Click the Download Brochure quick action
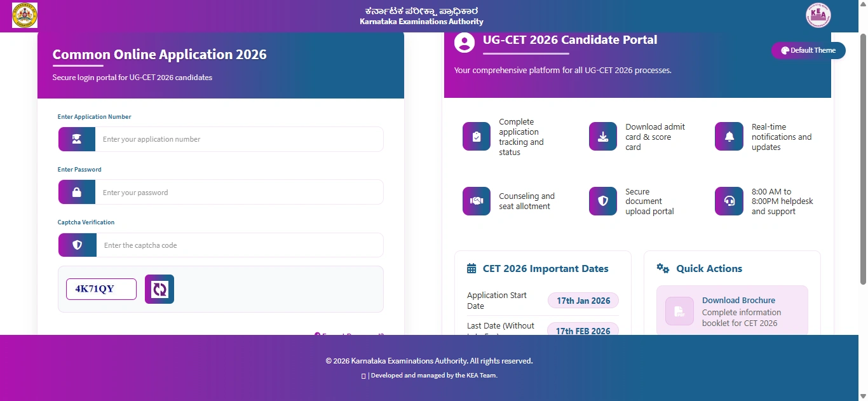Screen dimensions: 868x401 (738, 300)
